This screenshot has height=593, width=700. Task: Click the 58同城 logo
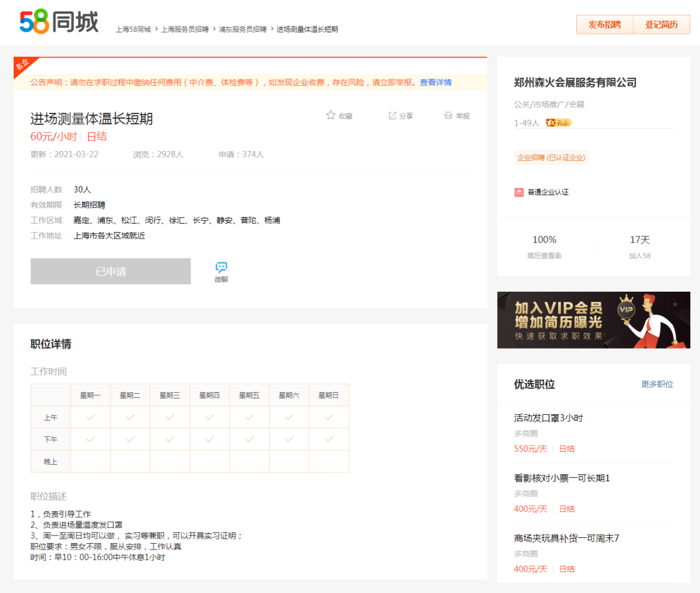[59, 23]
